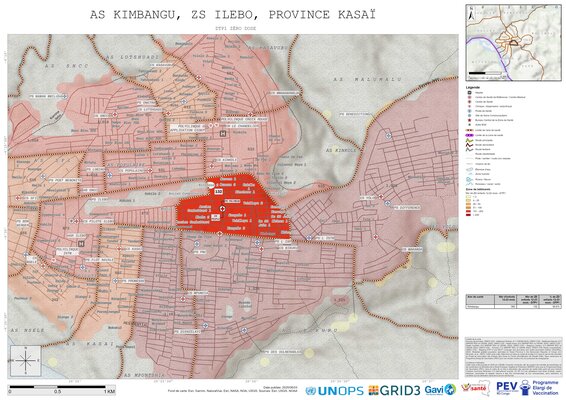Click the darkest red building zone swatch
Image resolution: width=566 pixels, height=400 pixels.
pos(469,214)
